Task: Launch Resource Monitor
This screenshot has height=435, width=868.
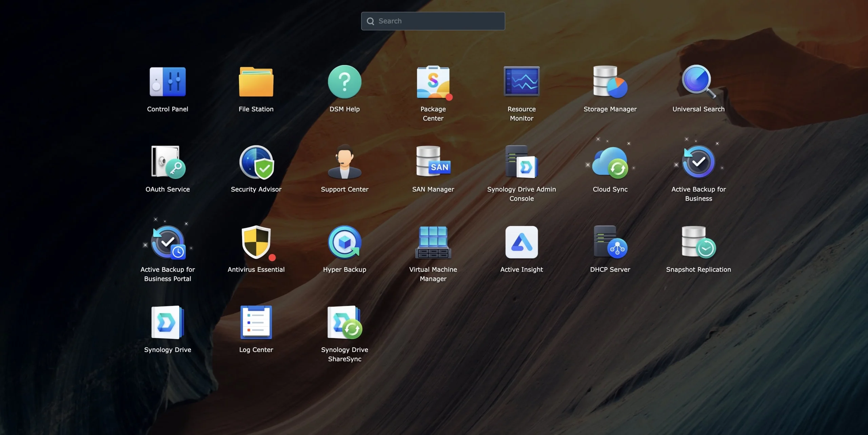Action: coord(521,82)
